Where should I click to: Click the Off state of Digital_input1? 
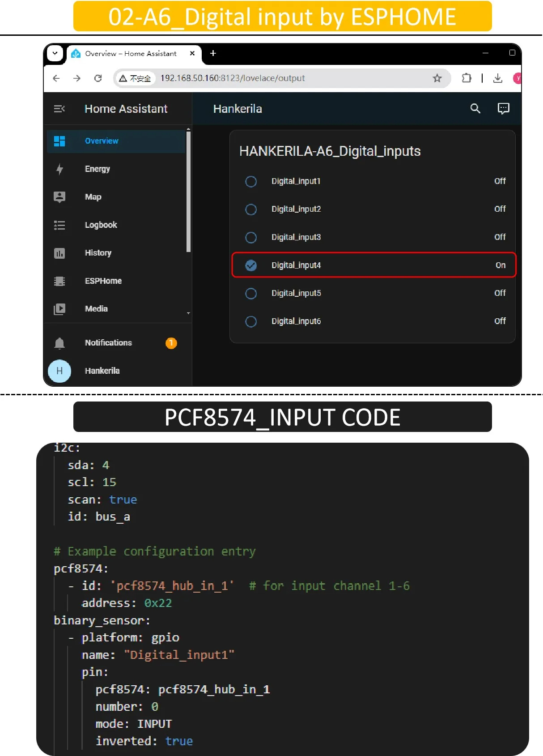pos(500,181)
